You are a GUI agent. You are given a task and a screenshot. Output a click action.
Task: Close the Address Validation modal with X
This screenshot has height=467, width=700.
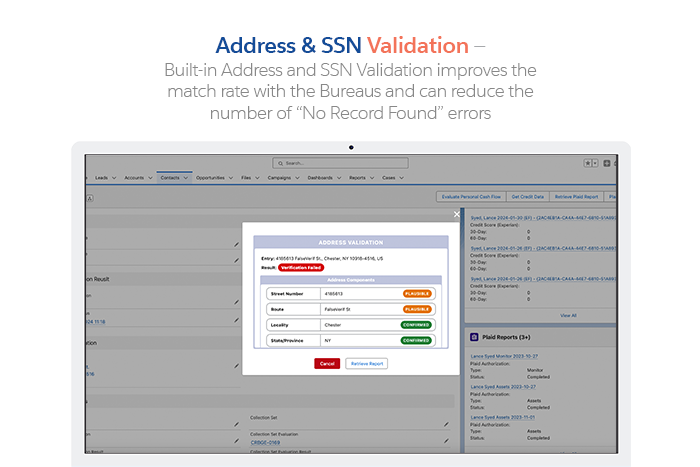coord(457,214)
